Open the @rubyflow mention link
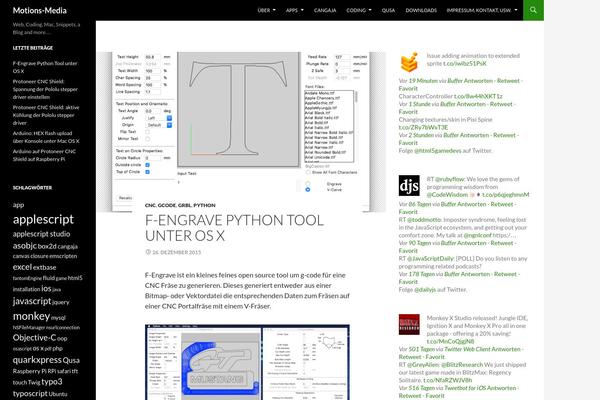Image resolution: width=600 pixels, height=400 pixels. (449, 179)
